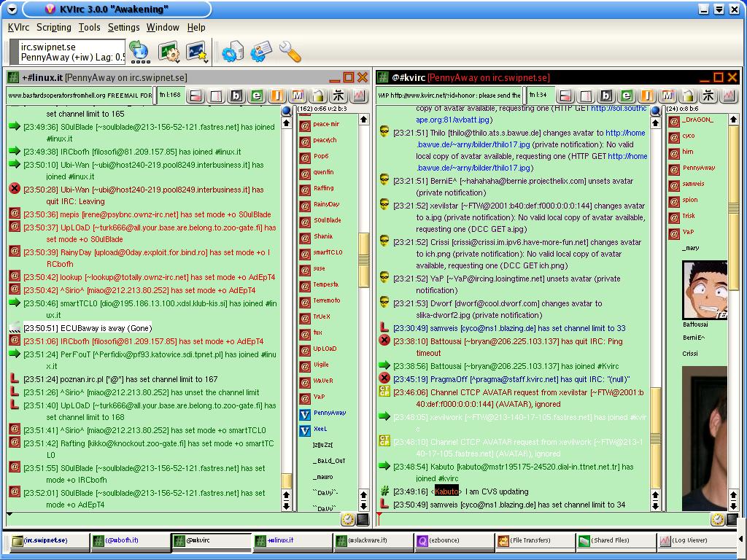
Task: Click the clock history icon in #kvirc window
Action: tap(718, 519)
